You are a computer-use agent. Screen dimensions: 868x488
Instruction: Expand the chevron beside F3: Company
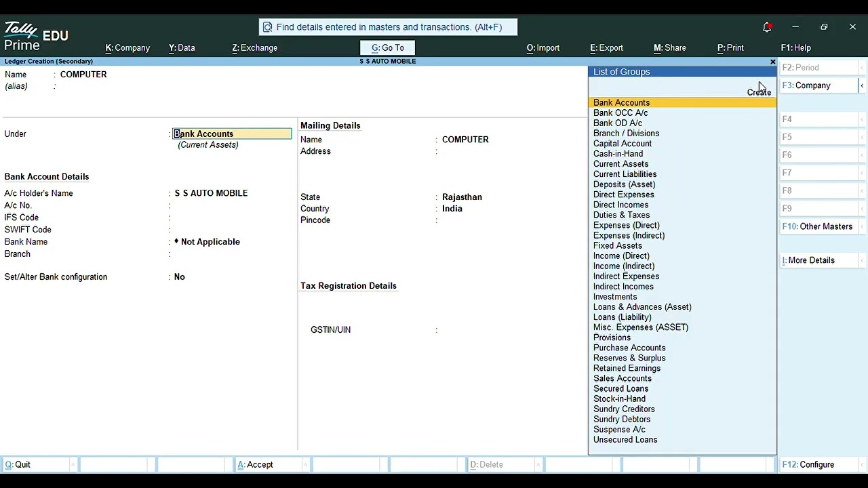[862, 85]
